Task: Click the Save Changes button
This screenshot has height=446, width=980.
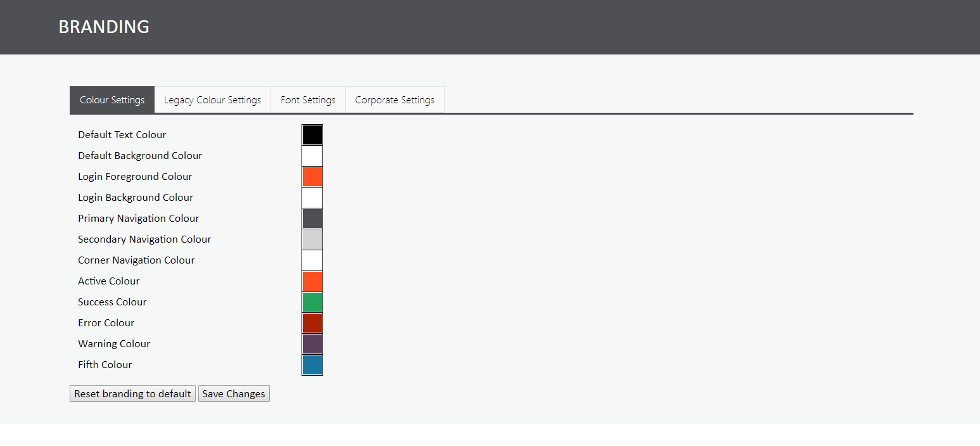Action: pos(234,393)
